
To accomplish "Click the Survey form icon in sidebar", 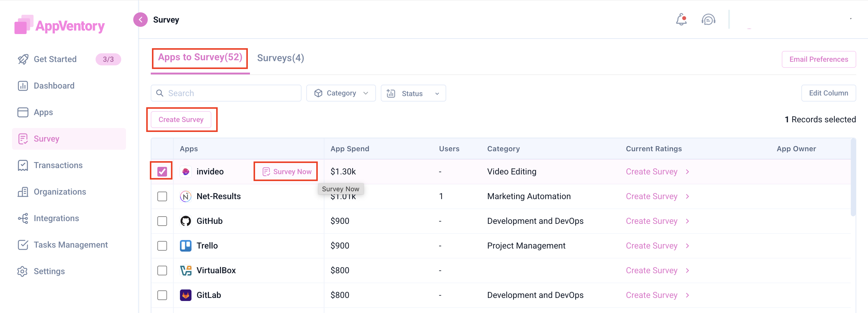I will (23, 139).
